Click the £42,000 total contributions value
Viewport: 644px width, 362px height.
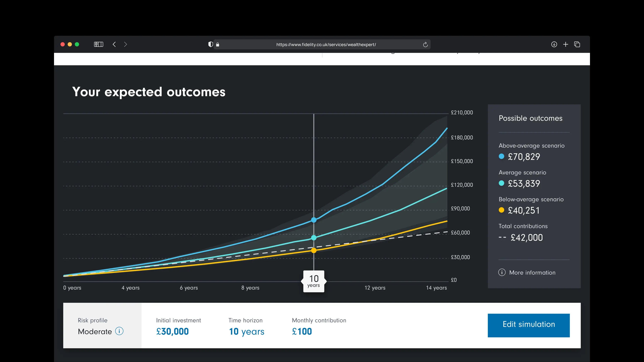(526, 237)
